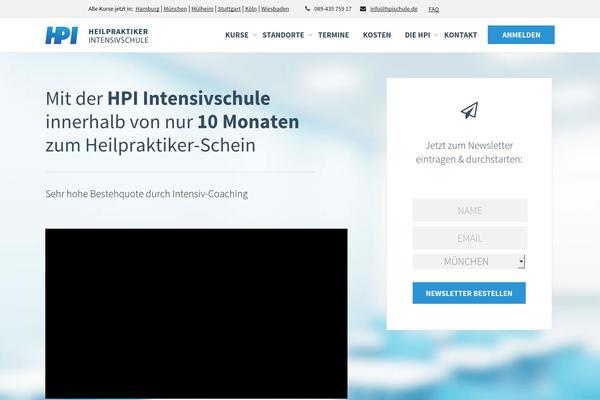Open the Mülheim course location link
The height and width of the screenshot is (400, 600).
click(202, 9)
